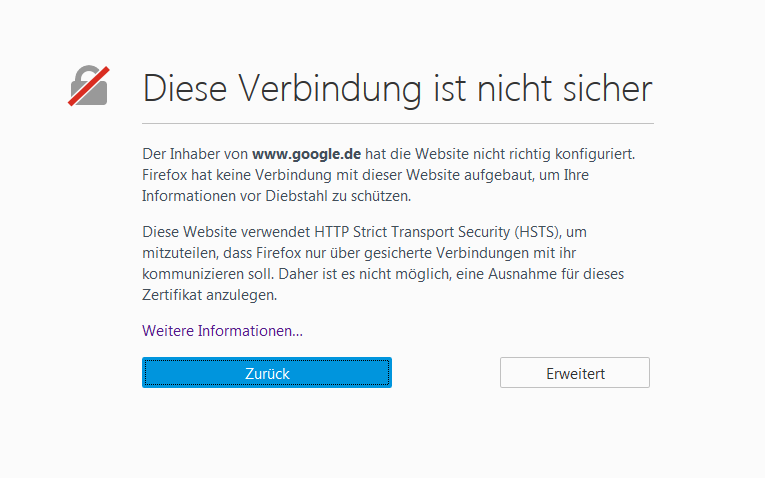The width and height of the screenshot is (765, 478).
Task: Click the paragraph starting with Der Inhaber von
Action: tap(390, 175)
